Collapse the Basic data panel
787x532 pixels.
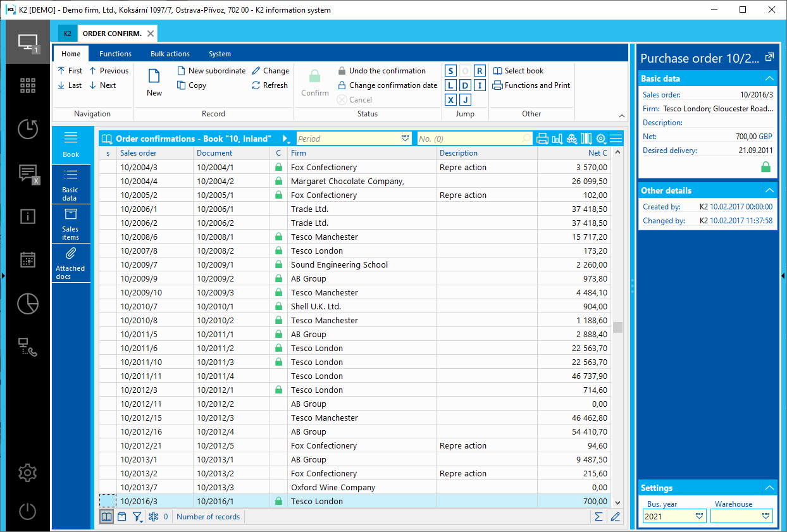[x=769, y=78]
